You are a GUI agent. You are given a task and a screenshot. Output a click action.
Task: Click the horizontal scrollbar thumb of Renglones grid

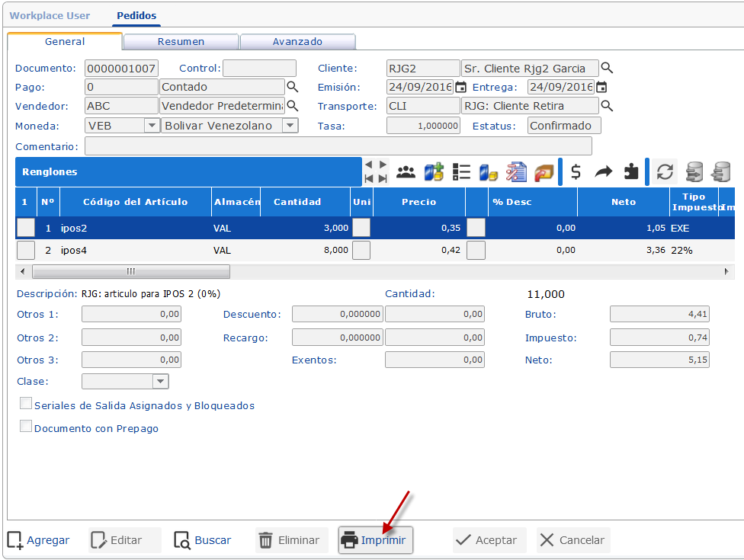pyautogui.click(x=131, y=272)
